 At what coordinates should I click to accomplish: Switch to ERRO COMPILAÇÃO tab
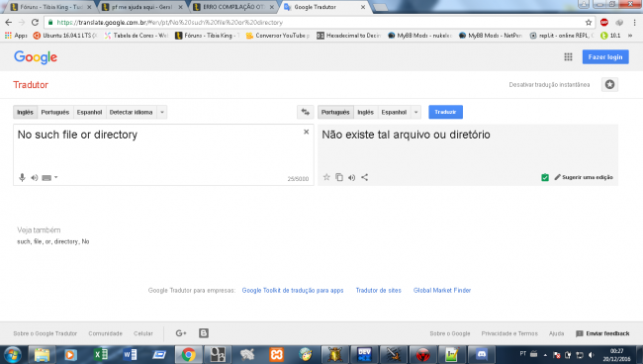pos(233,7)
